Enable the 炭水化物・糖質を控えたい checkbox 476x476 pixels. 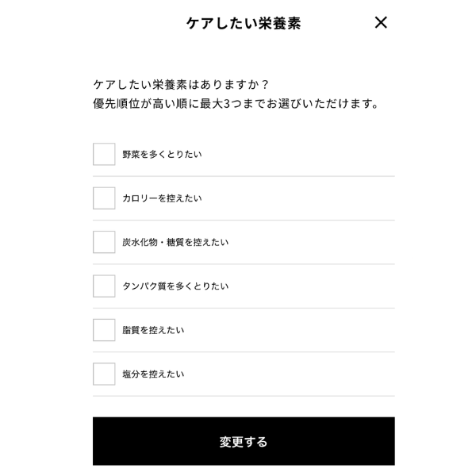(x=104, y=242)
